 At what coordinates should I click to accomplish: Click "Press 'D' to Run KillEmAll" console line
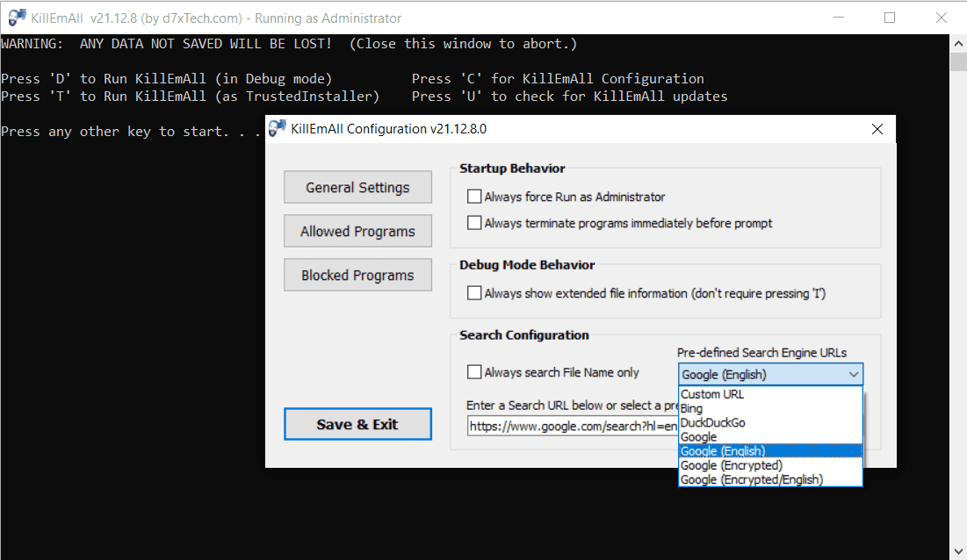tap(167, 79)
